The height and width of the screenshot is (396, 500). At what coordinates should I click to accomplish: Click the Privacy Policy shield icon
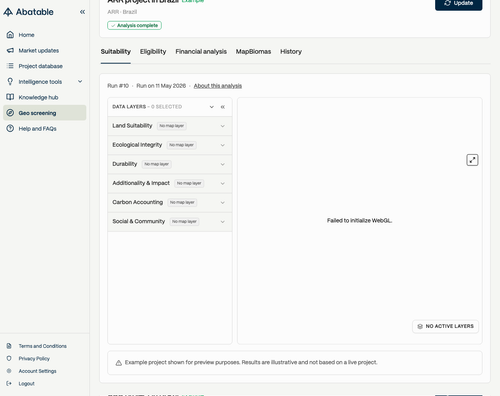(9, 358)
